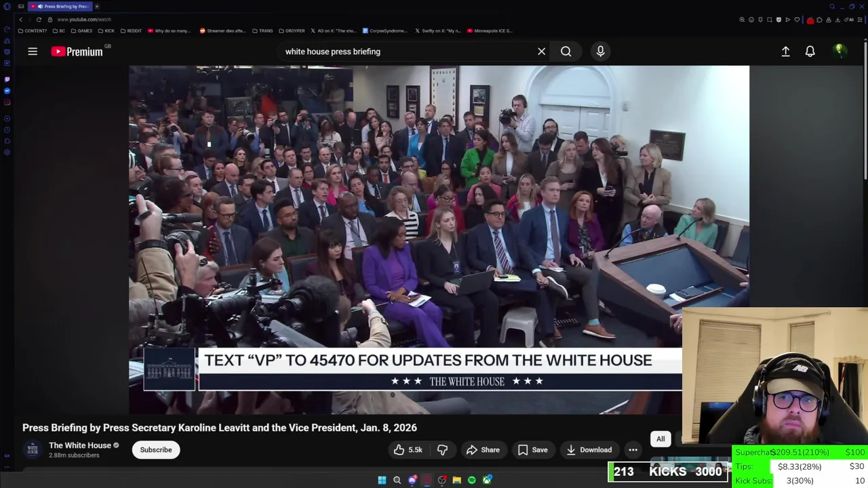Viewport: 868px width, 488px height.
Task: Open a new browser tab with plus
Action: point(97,6)
